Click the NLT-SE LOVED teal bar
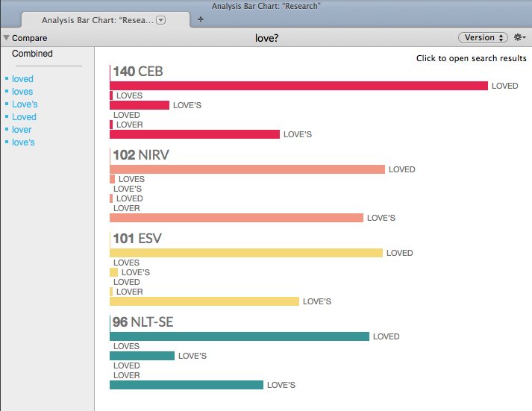The height and width of the screenshot is (411, 532). coord(239,336)
